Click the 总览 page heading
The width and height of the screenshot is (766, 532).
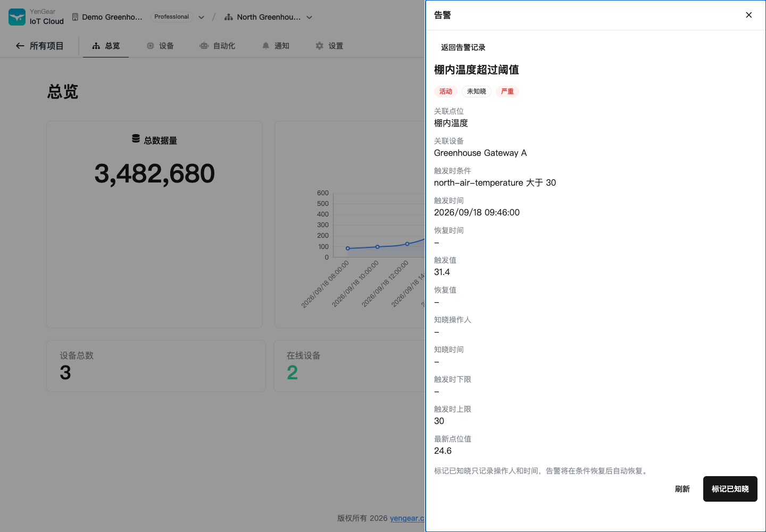[x=63, y=92]
